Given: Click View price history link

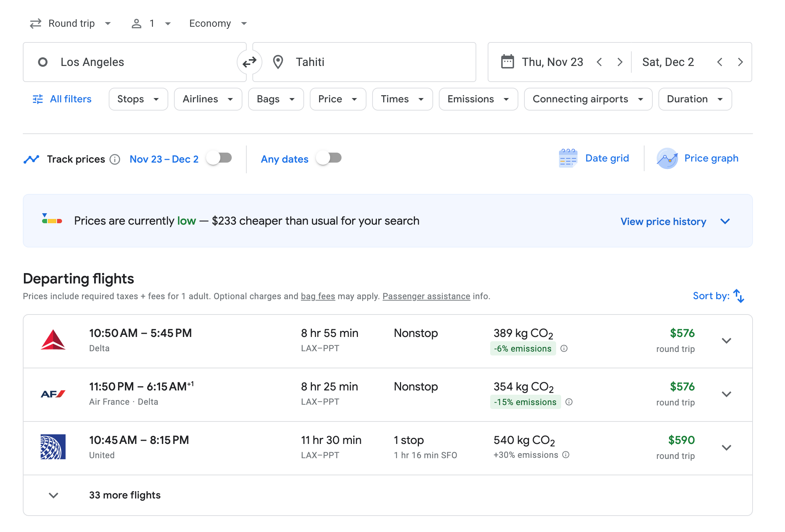Looking at the screenshot, I should pyautogui.click(x=663, y=221).
